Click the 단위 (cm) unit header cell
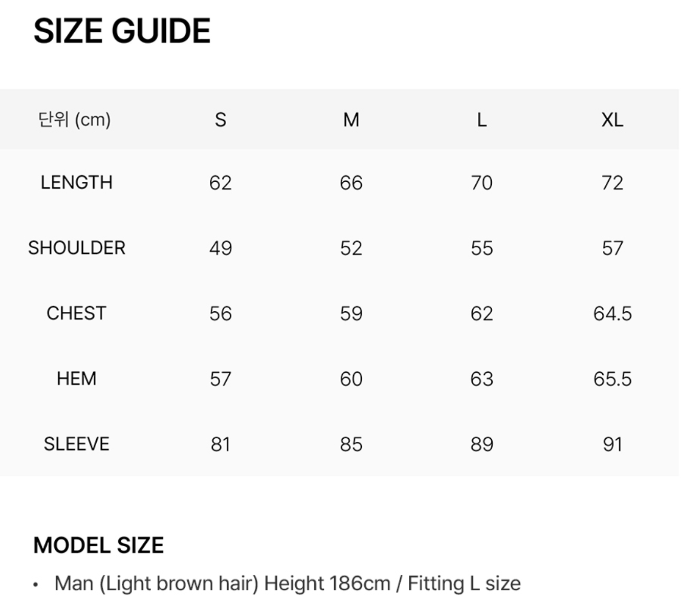This screenshot has height=599, width=700. pyautogui.click(x=75, y=120)
